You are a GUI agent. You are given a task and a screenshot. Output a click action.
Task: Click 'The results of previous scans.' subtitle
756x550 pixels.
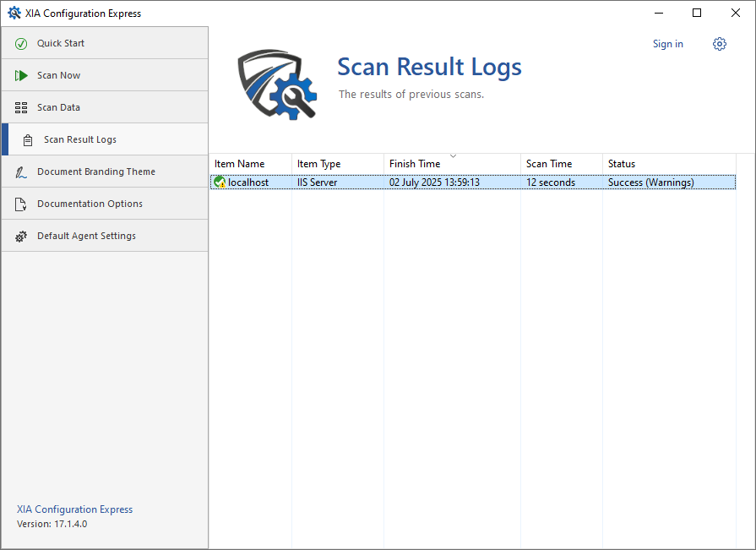(x=411, y=94)
